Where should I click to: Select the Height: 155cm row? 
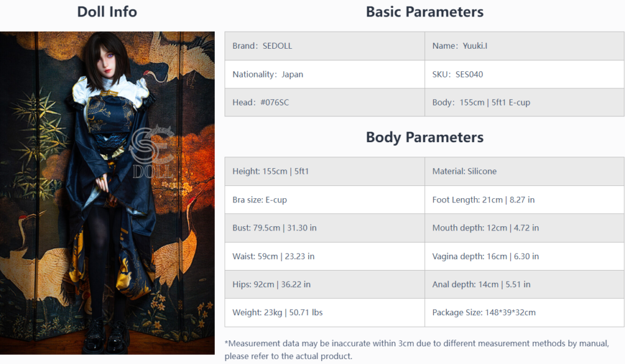click(x=325, y=172)
